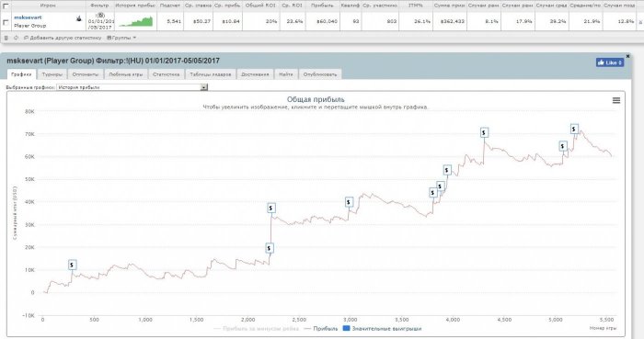
Task: Click the Player Group label under msksevart
Action: click(30, 26)
